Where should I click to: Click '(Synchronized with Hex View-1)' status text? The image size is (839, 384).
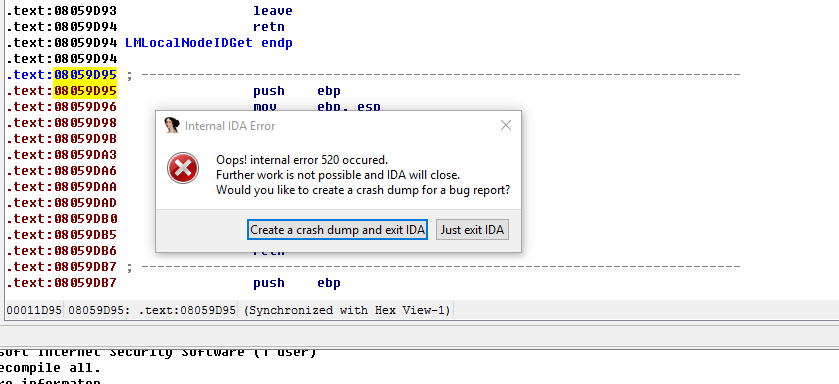pos(347,310)
